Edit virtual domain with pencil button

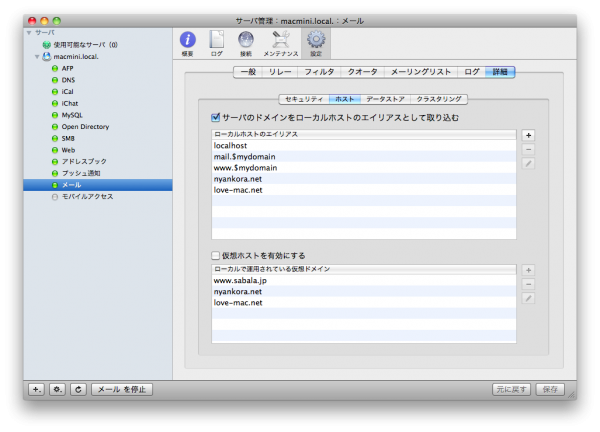528,298
